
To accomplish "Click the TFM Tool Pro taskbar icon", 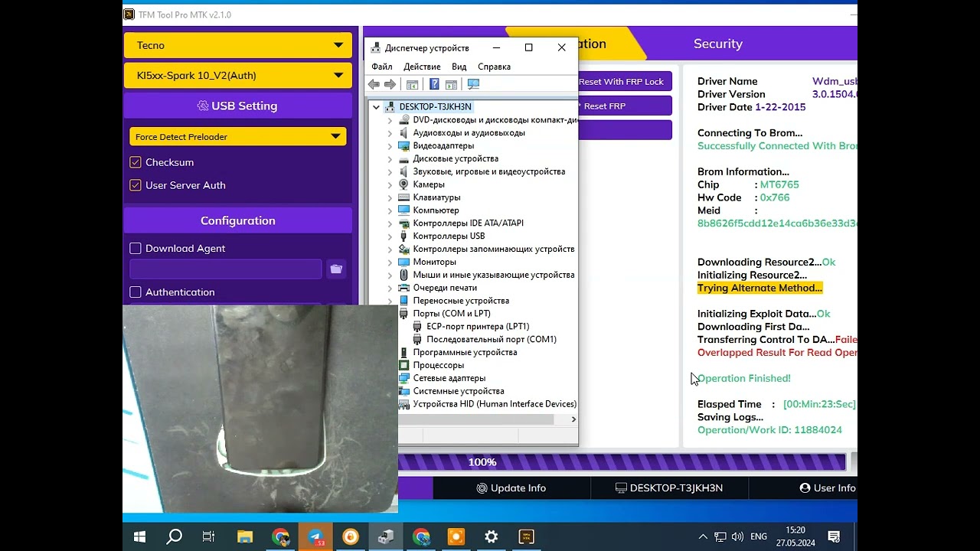I will [x=527, y=536].
